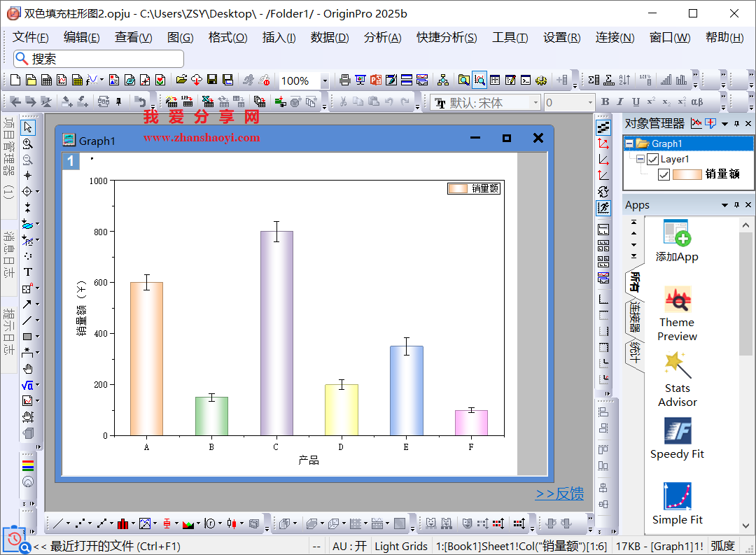
Task: Open the 分析(A) menu
Action: pyautogui.click(x=382, y=38)
